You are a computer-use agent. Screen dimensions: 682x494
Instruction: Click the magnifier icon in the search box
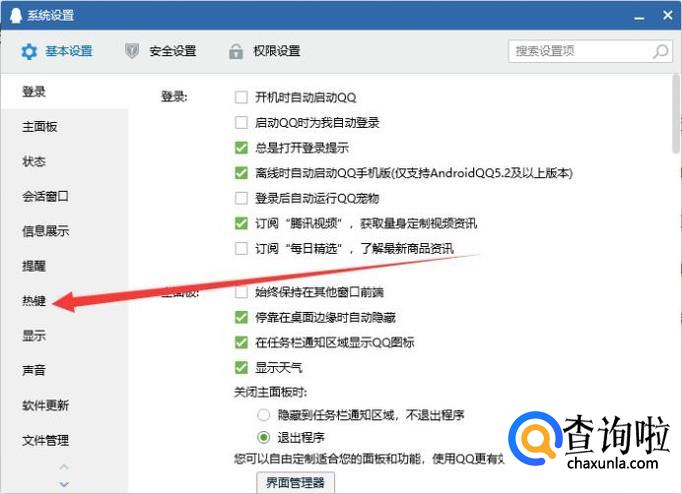click(x=661, y=51)
